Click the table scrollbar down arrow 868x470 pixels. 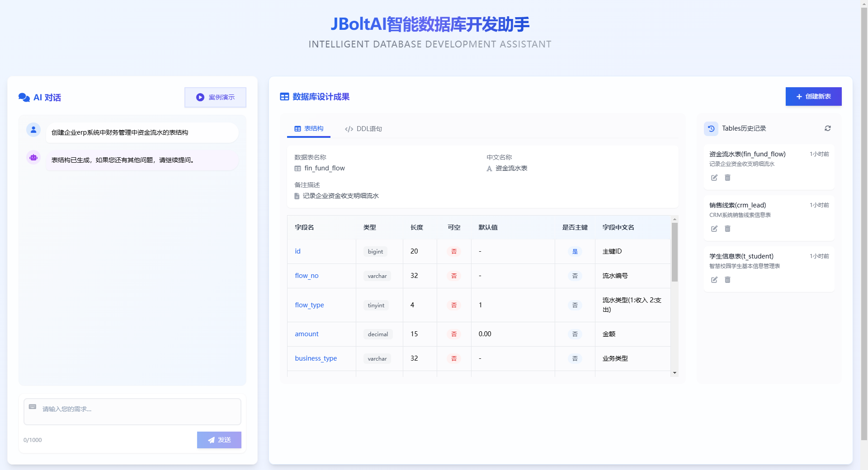click(675, 373)
